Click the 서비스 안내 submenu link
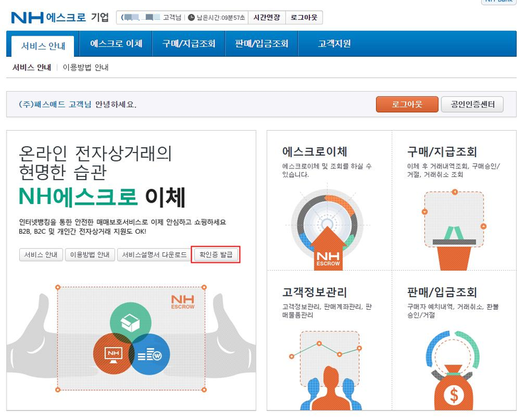526x420 pixels. pos(32,68)
